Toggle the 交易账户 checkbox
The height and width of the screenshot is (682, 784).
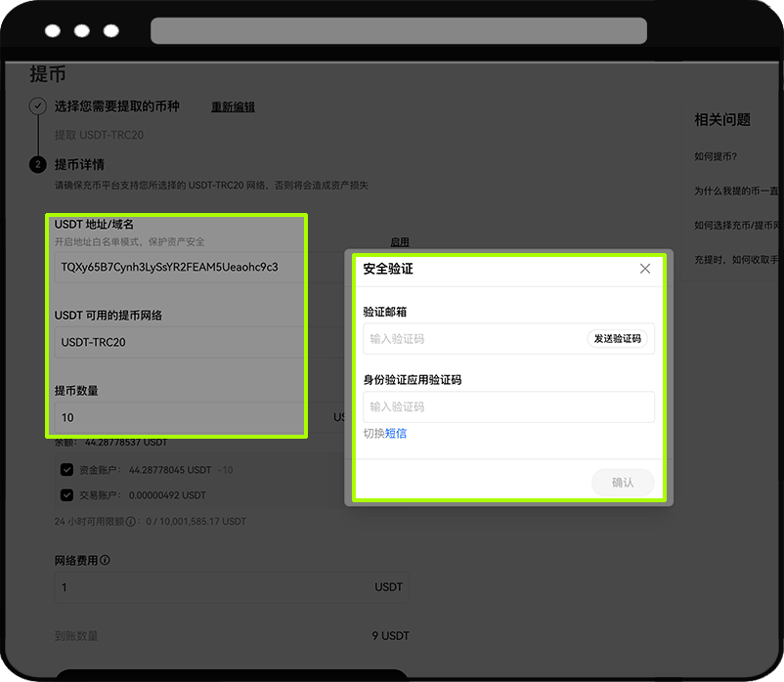[67, 495]
